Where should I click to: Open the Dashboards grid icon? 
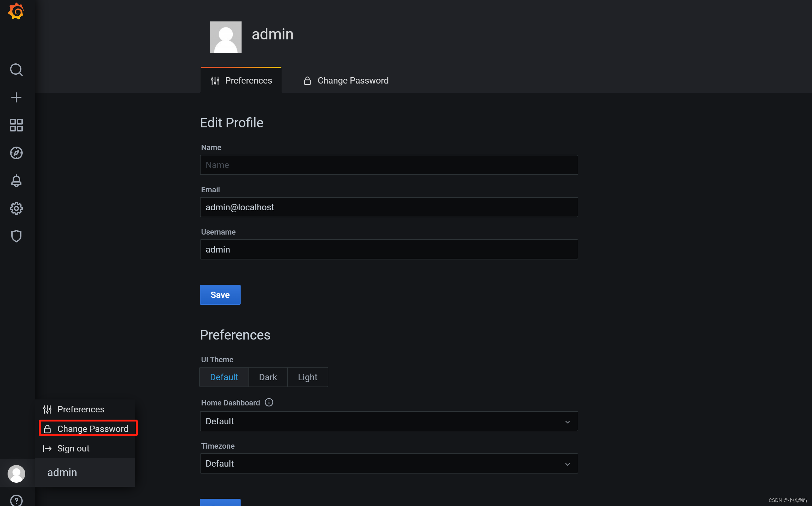[x=16, y=125]
